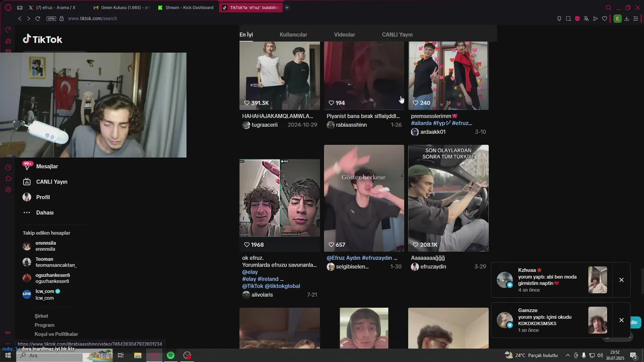Open the Windows Start menu
The width and height of the screenshot is (644, 362).
8,355
